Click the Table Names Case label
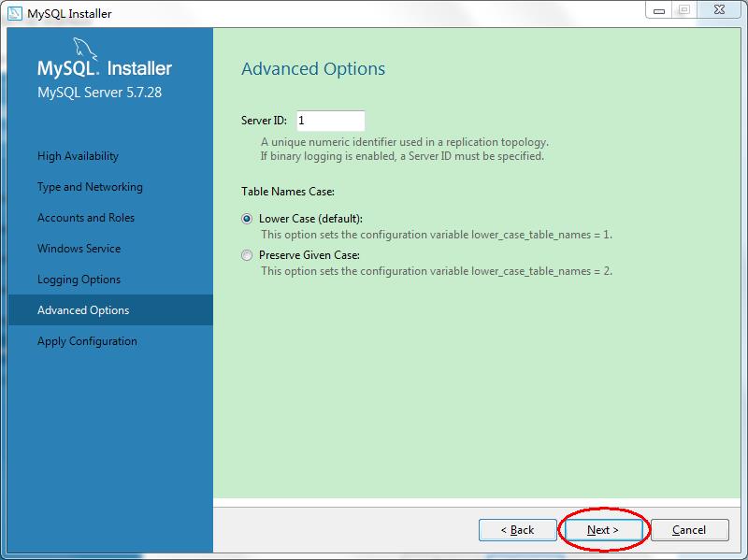The width and height of the screenshot is (748, 560). (x=288, y=192)
